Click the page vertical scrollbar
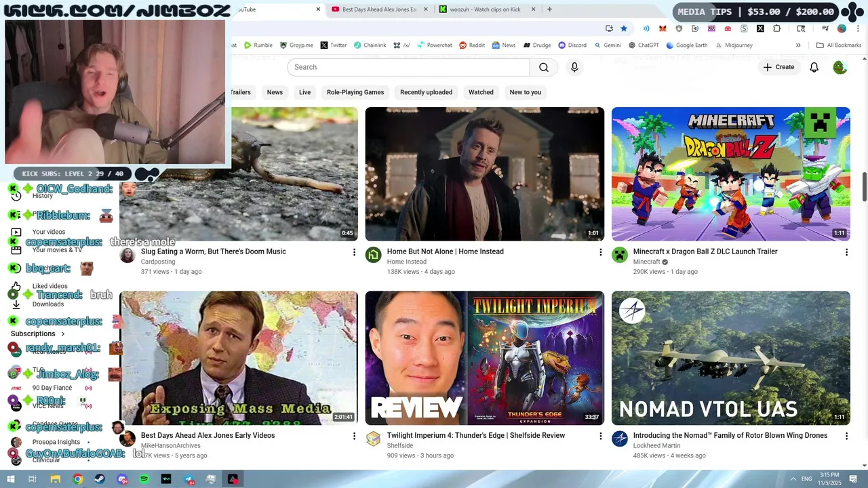The image size is (868, 488). (x=864, y=186)
